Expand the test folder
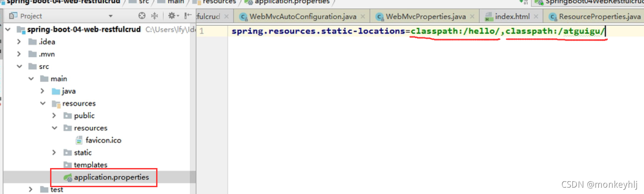Screen dimensions: 644x194 pos(30,189)
